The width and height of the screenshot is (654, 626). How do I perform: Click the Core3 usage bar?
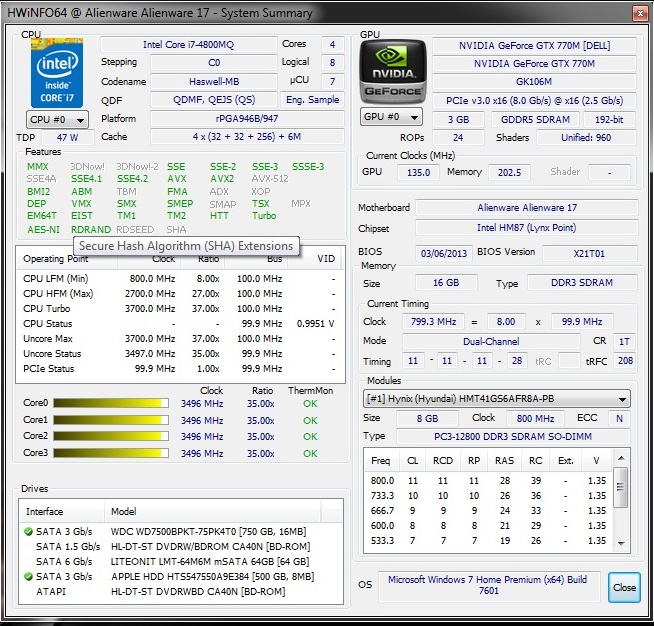tap(111, 453)
